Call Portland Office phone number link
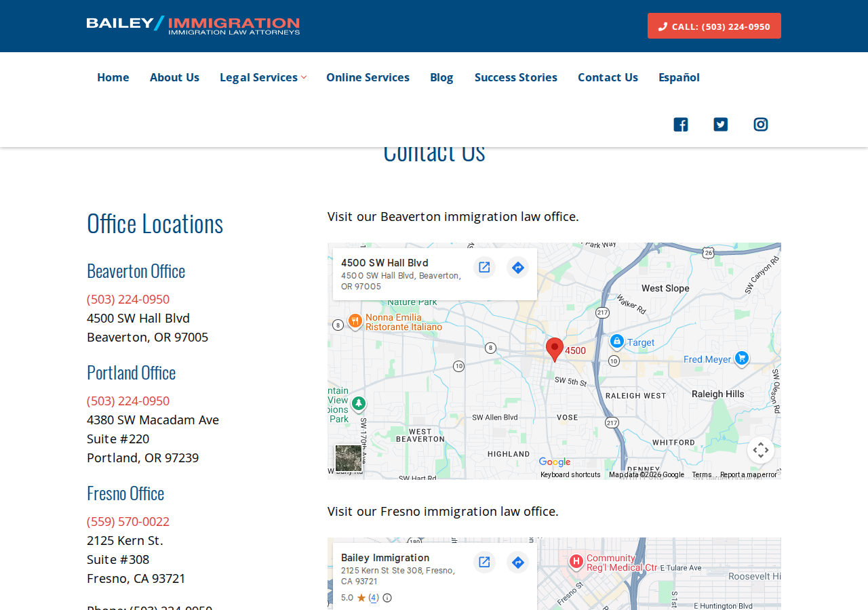 pyautogui.click(x=128, y=401)
